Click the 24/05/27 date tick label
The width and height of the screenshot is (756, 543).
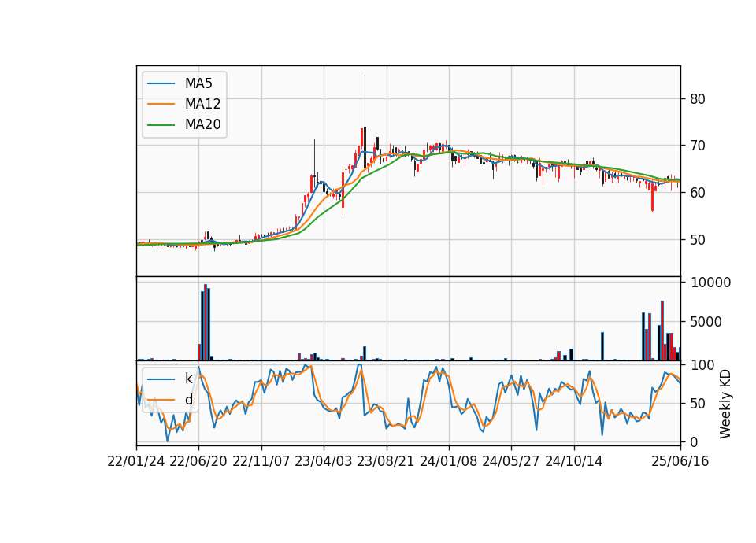(x=511, y=462)
